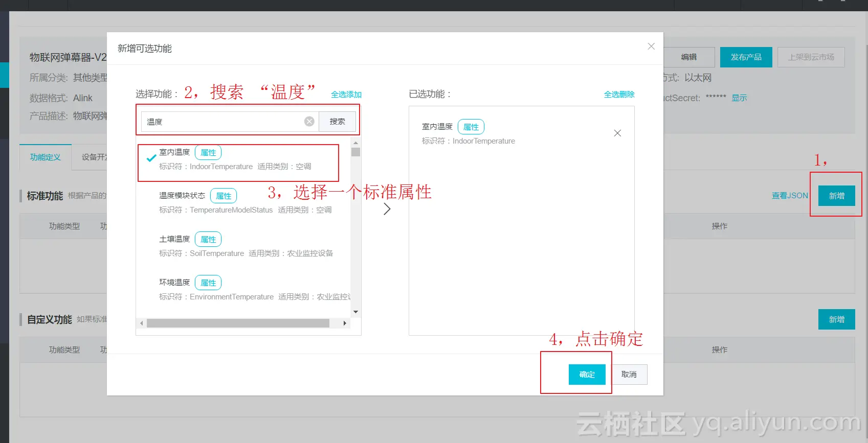Confirm with the 确定 button
The width and height of the screenshot is (868, 443).
(x=587, y=375)
